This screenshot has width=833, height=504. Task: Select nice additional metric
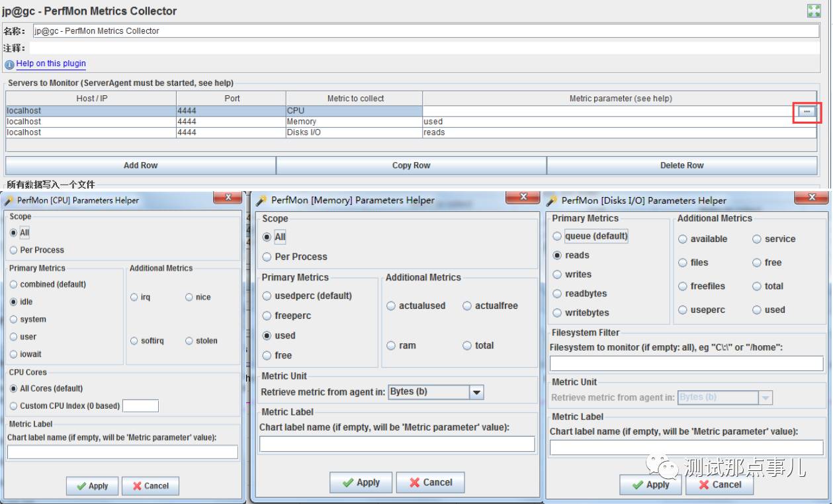pos(198,298)
